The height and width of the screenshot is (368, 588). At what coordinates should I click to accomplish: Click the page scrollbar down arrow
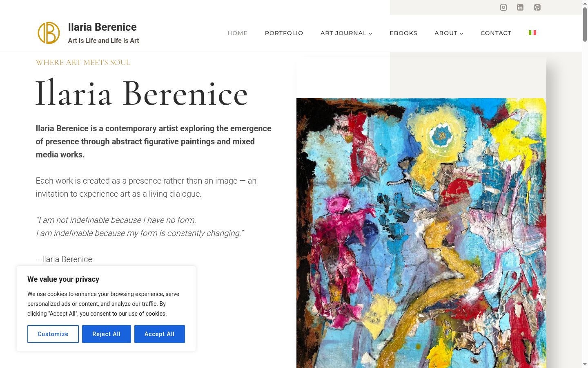click(x=585, y=364)
